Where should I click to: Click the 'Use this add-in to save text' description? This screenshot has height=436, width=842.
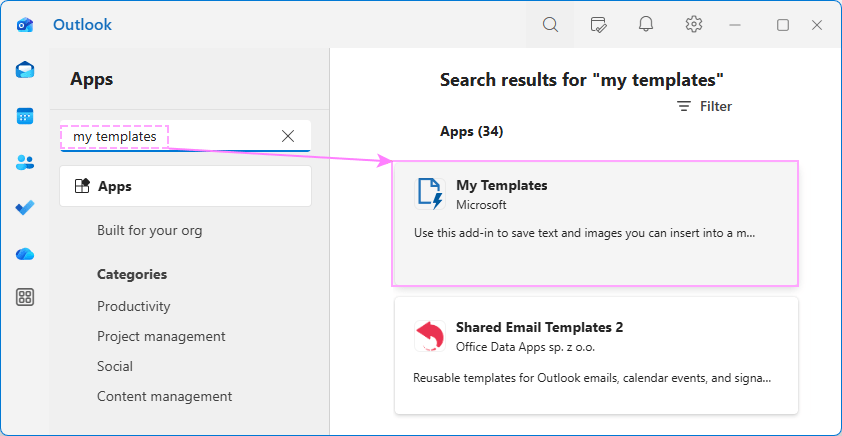(585, 234)
